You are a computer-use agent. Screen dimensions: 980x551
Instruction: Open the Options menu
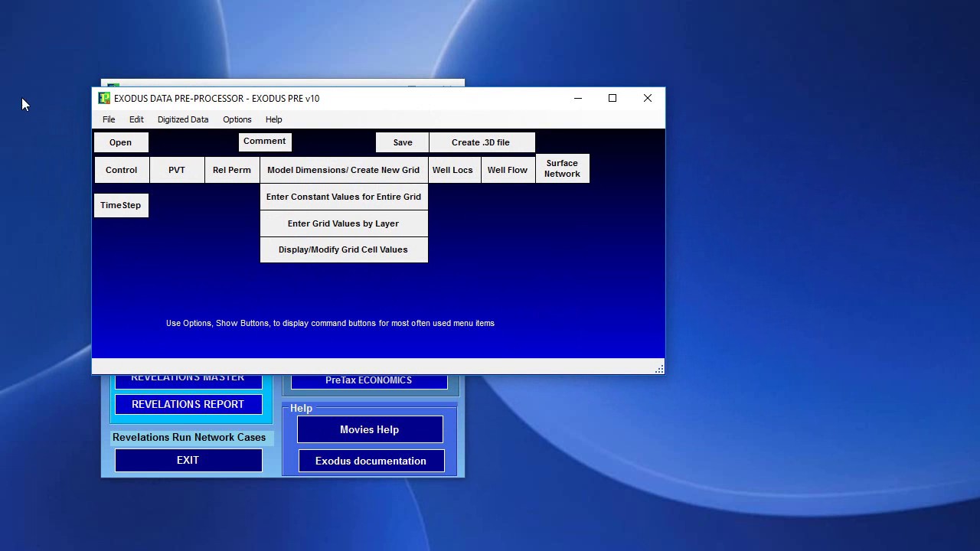click(237, 119)
